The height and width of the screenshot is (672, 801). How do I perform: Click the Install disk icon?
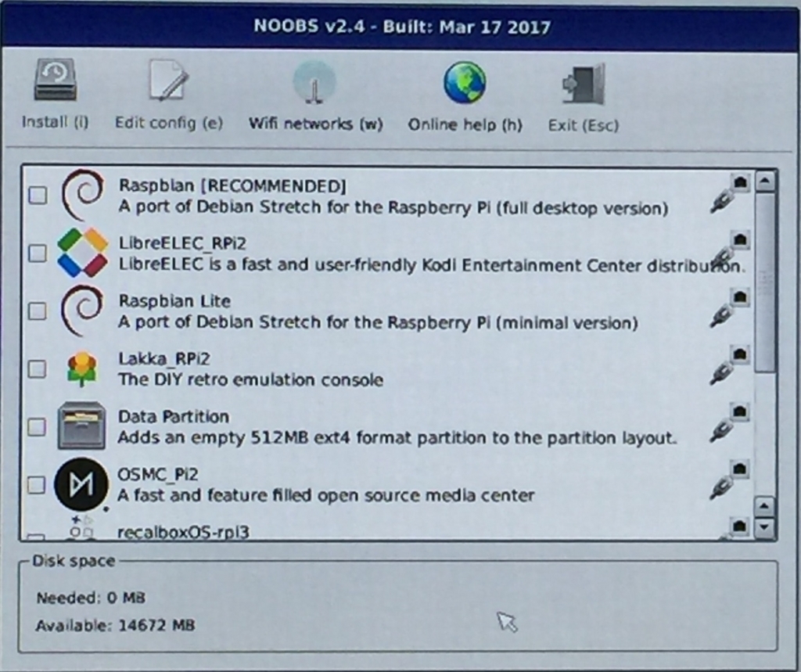tap(56, 81)
